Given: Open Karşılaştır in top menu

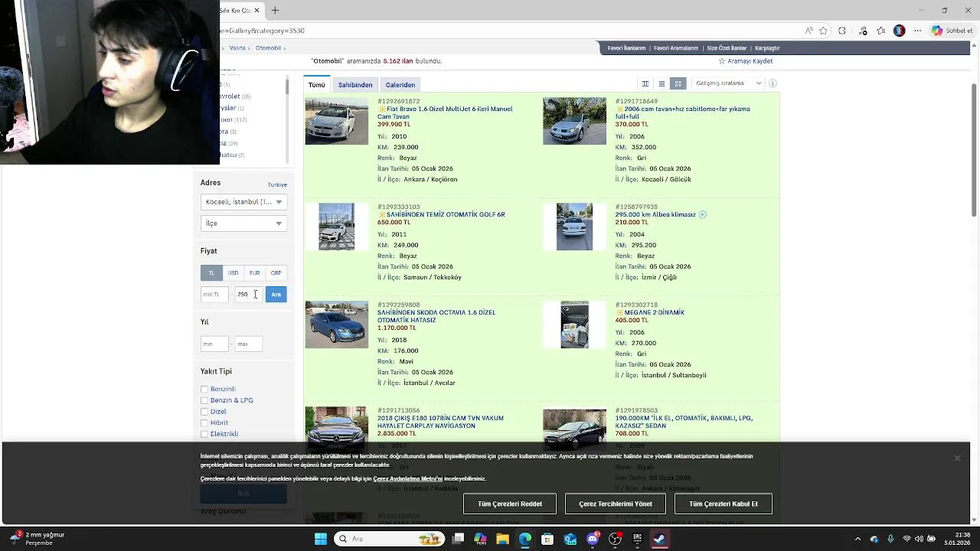Looking at the screenshot, I should pos(767,48).
